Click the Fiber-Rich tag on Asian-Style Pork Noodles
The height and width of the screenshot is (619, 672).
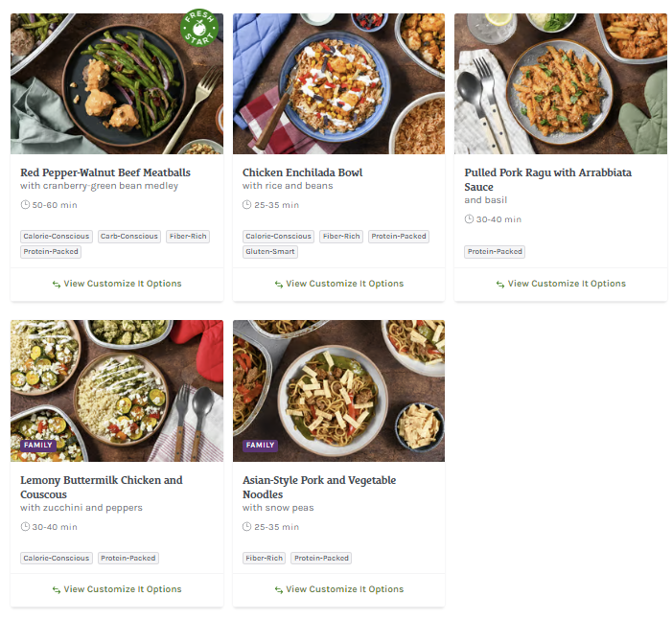pos(264,559)
